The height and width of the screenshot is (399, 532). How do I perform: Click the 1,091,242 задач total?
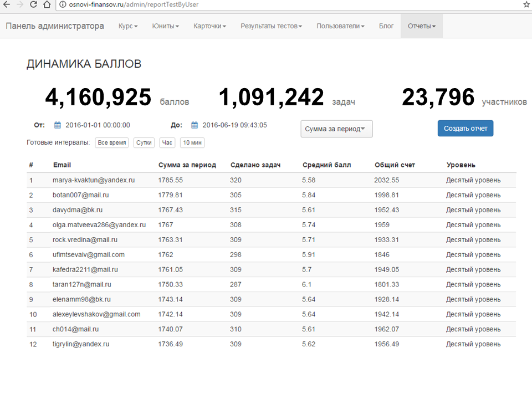[287, 98]
